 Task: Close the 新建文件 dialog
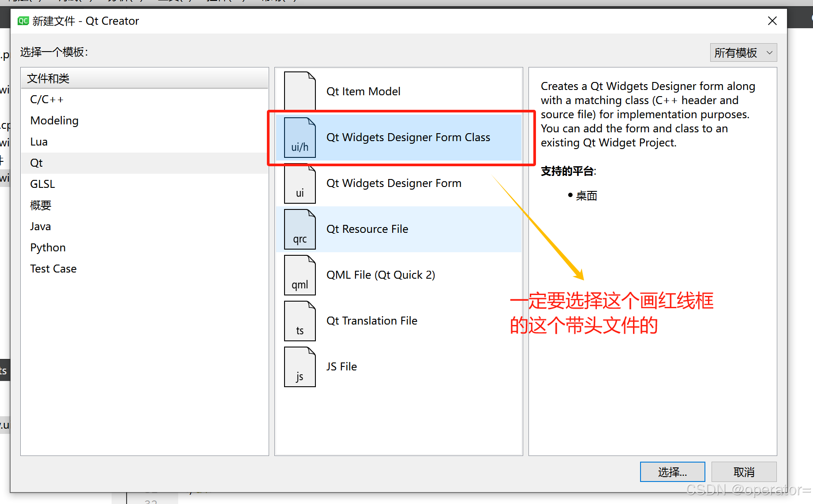pyautogui.click(x=772, y=21)
